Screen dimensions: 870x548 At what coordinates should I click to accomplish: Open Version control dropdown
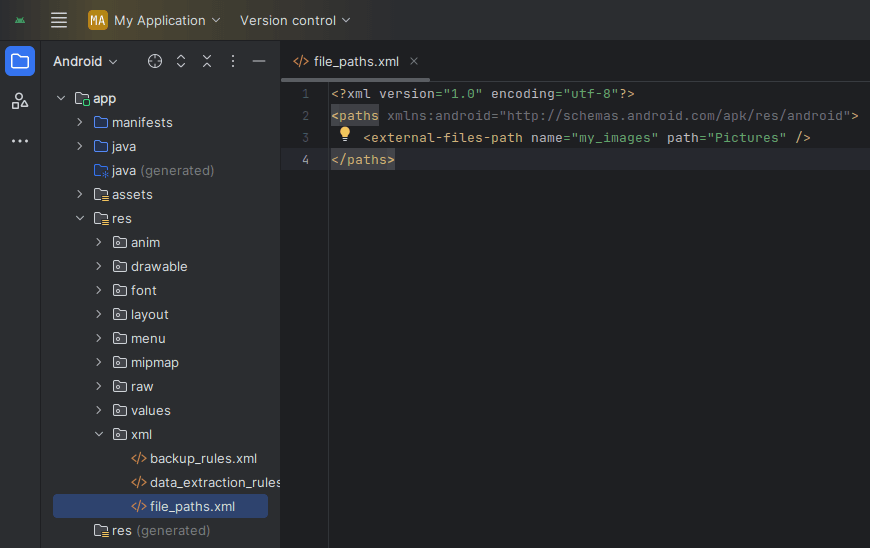[295, 21]
